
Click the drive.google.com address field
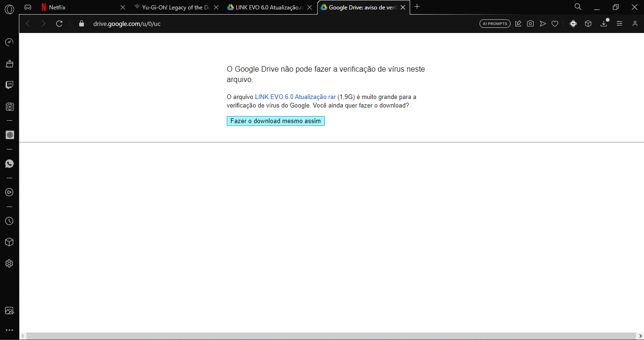point(283,24)
